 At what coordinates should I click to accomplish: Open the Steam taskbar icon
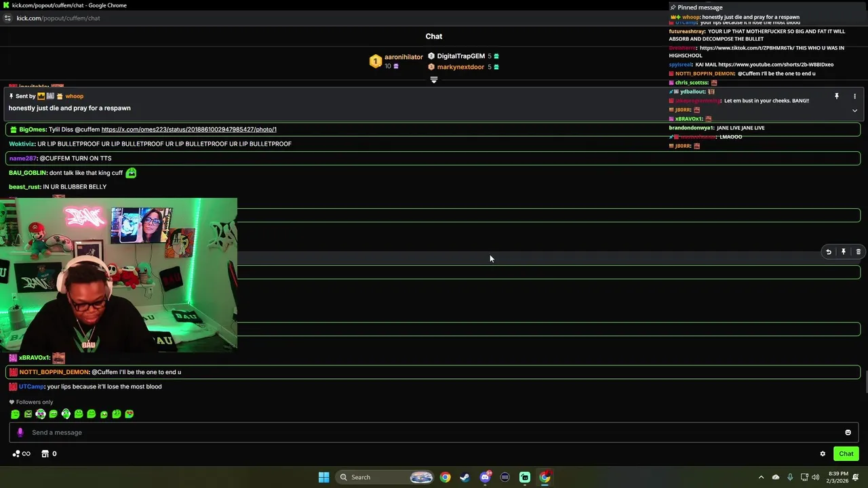(465, 477)
